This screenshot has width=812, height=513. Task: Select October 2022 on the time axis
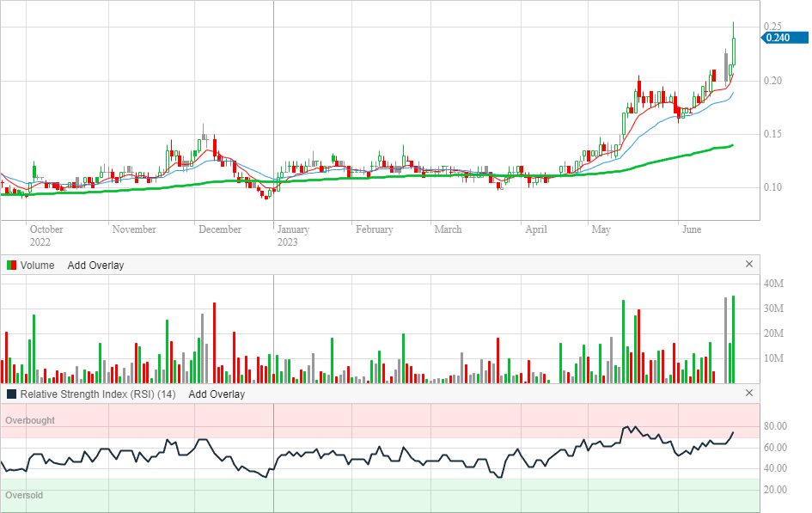[x=46, y=235]
